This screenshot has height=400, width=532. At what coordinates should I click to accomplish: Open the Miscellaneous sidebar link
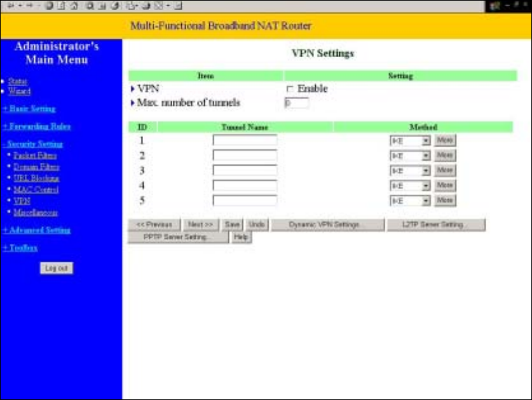(36, 213)
